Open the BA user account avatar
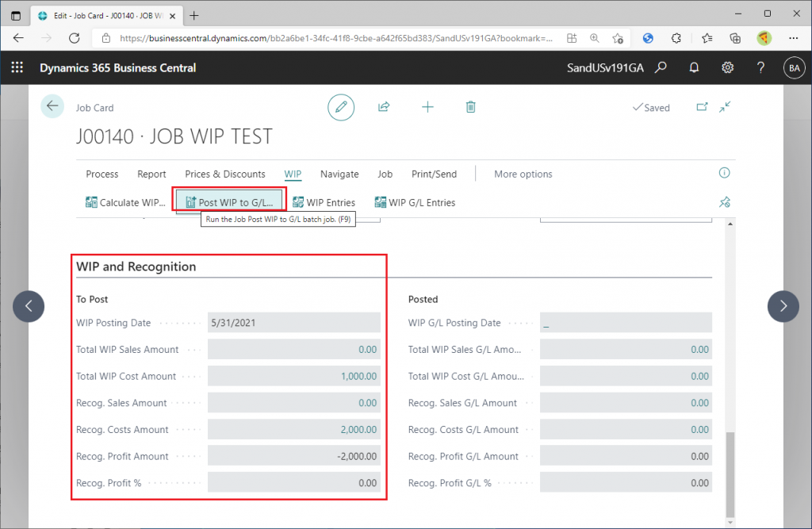 coord(795,68)
